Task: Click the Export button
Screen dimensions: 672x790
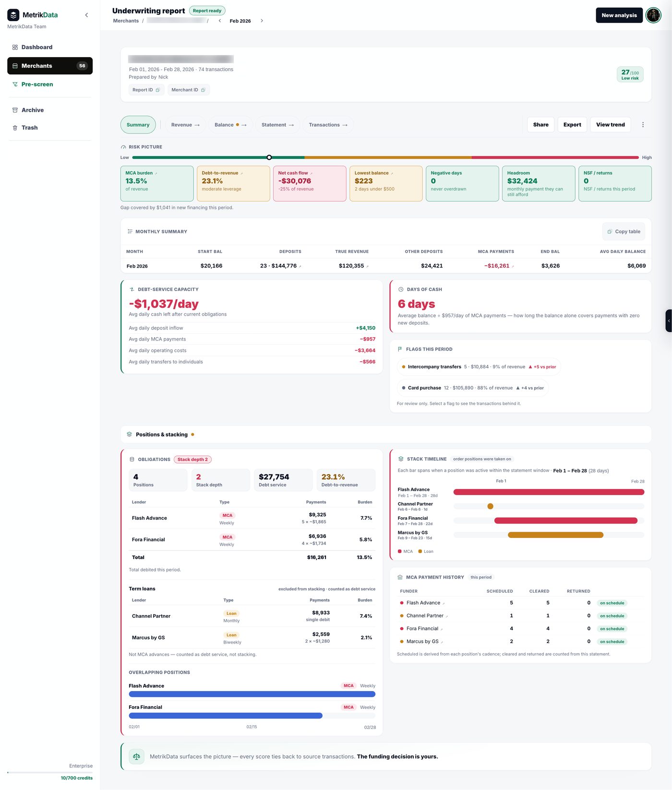Action: [572, 125]
